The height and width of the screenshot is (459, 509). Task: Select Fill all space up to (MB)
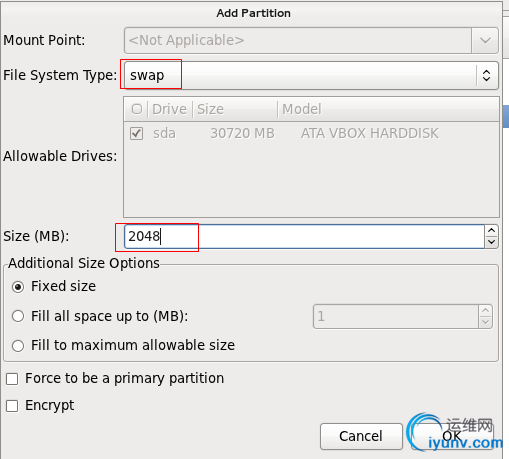18,316
